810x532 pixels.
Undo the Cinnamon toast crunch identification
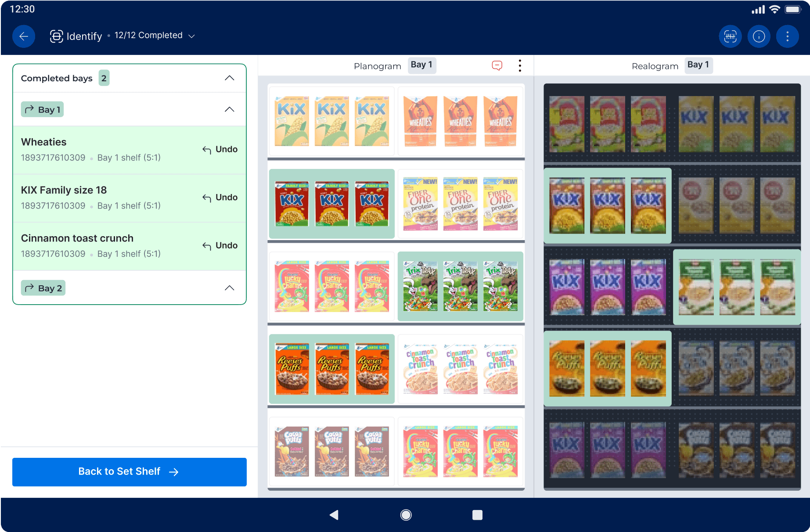point(220,245)
